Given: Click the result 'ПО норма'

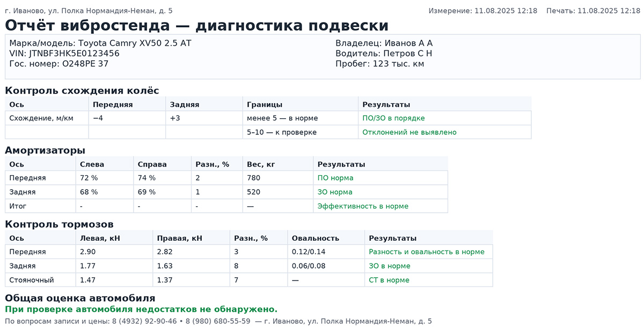Looking at the screenshot, I should [x=335, y=178].
